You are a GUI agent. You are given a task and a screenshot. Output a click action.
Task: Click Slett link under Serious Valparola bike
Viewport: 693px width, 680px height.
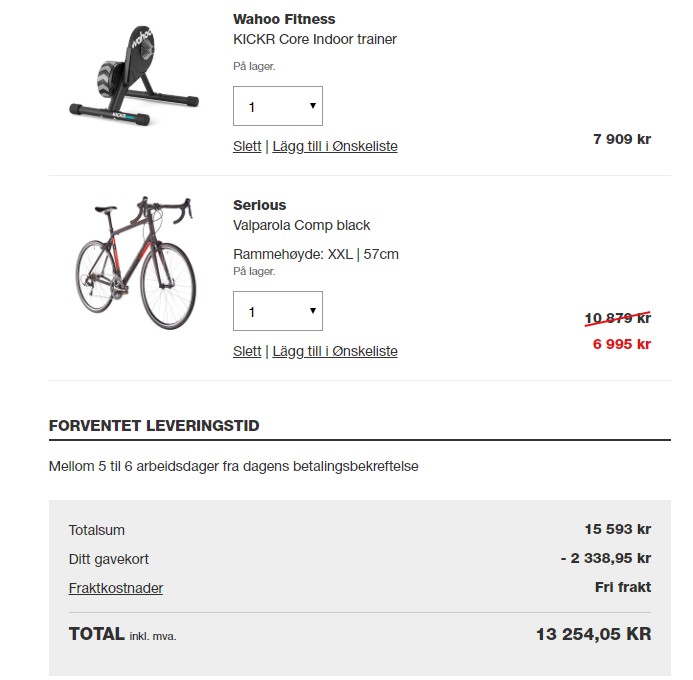coord(247,351)
